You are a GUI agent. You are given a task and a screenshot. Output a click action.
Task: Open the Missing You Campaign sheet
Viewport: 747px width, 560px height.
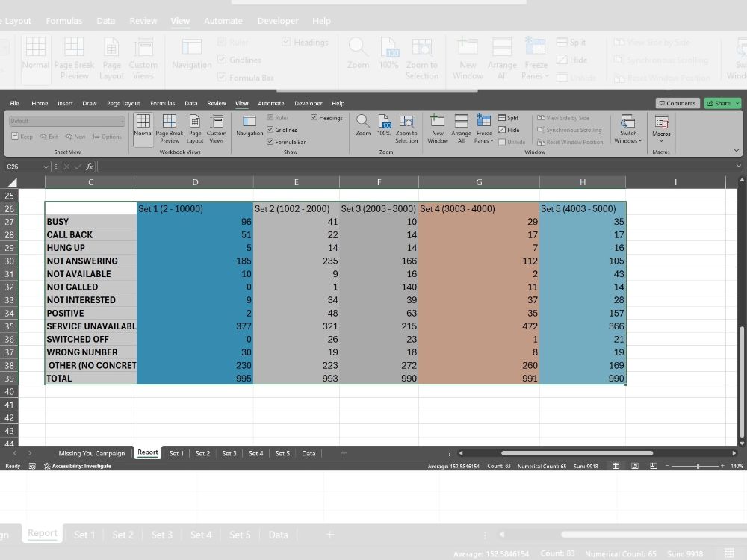point(91,453)
